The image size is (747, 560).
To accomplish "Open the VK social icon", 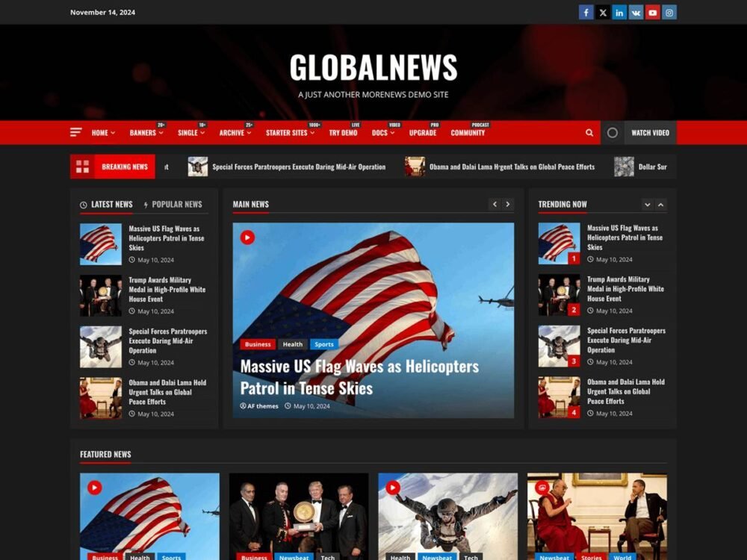I will pyautogui.click(x=636, y=13).
